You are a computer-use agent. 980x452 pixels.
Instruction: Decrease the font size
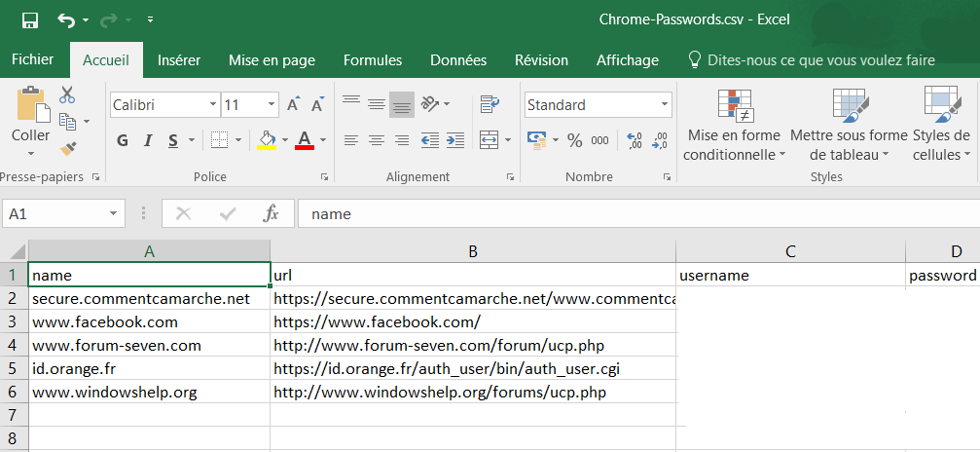[x=317, y=104]
